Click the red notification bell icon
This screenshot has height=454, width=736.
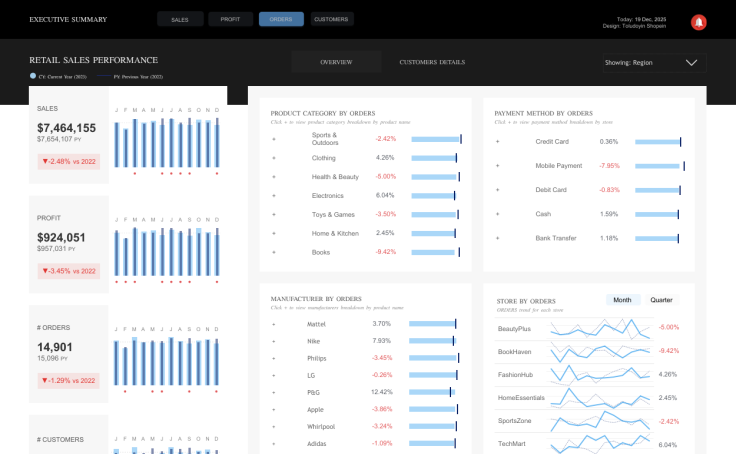click(x=698, y=21)
